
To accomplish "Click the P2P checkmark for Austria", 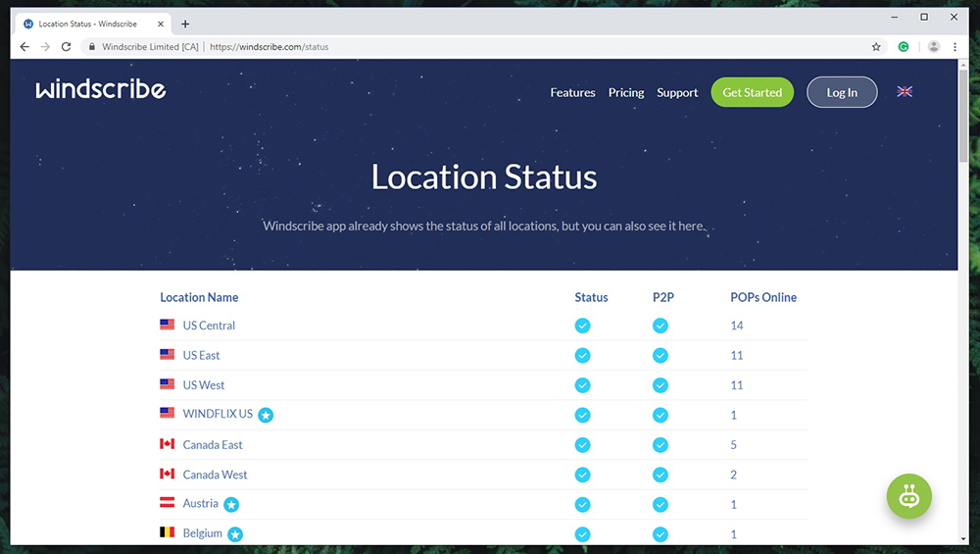I will click(660, 505).
